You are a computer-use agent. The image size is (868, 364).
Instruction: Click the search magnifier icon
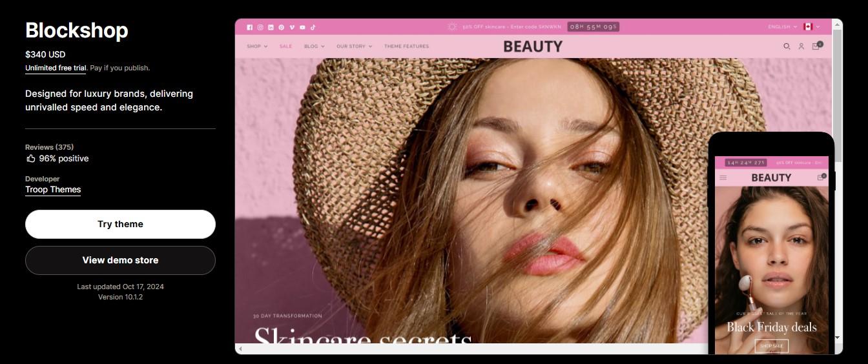pos(787,46)
